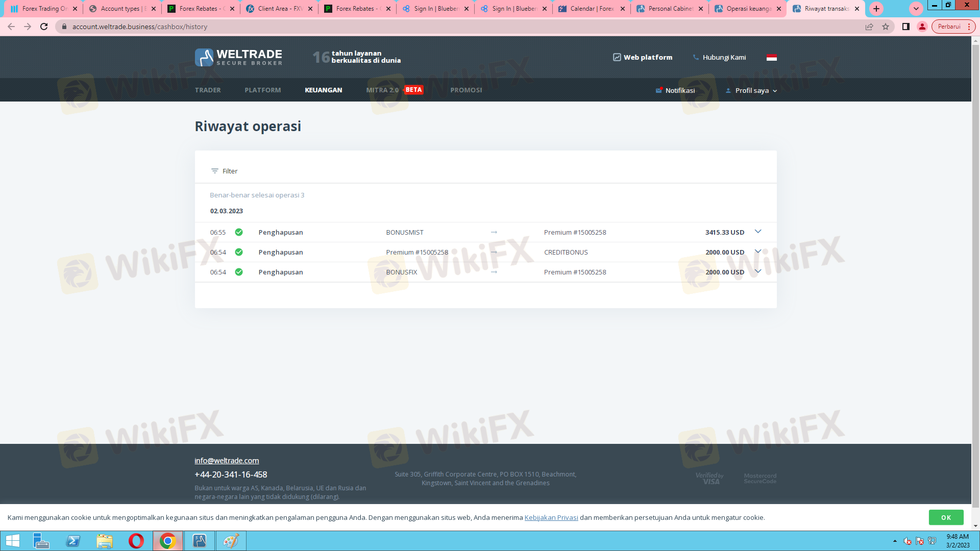Open the Chrome profile avatar

coord(922,27)
